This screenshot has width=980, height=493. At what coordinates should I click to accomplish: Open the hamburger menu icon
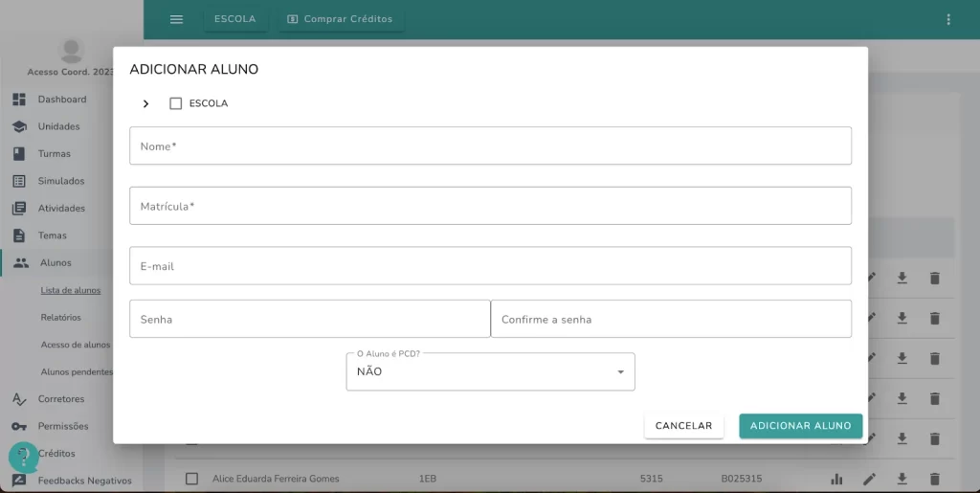point(176,19)
